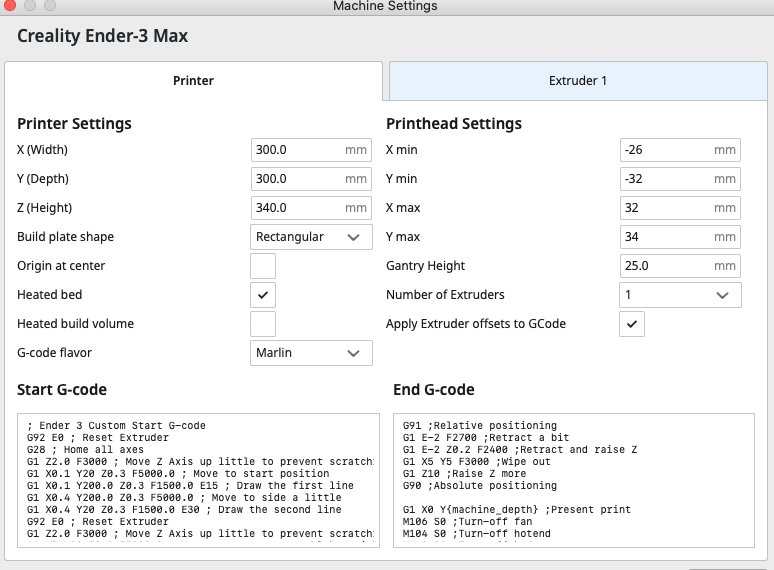Click the 'Move to side a little' line
774x570 pixels.
(x=184, y=497)
